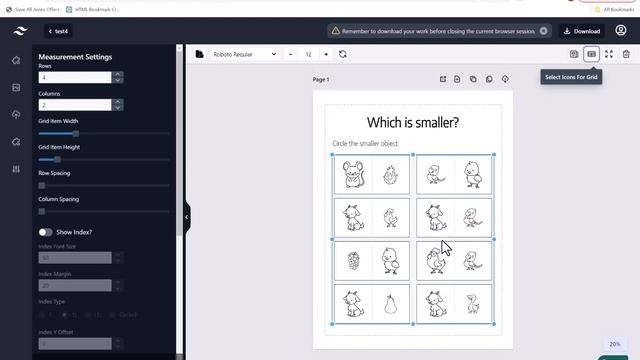Screen dimensions: 640x360
Task: Click the Grid Item Height slider handle
Action: [x=58, y=160]
